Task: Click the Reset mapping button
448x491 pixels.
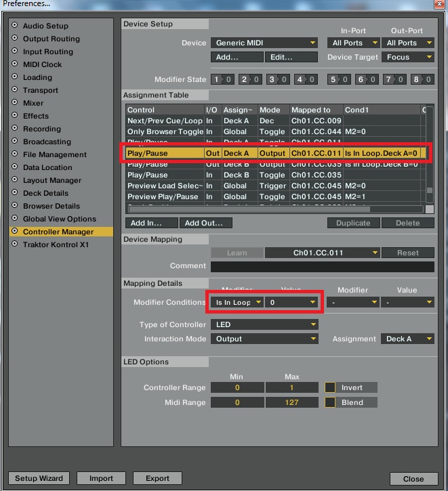Action: coord(407,253)
